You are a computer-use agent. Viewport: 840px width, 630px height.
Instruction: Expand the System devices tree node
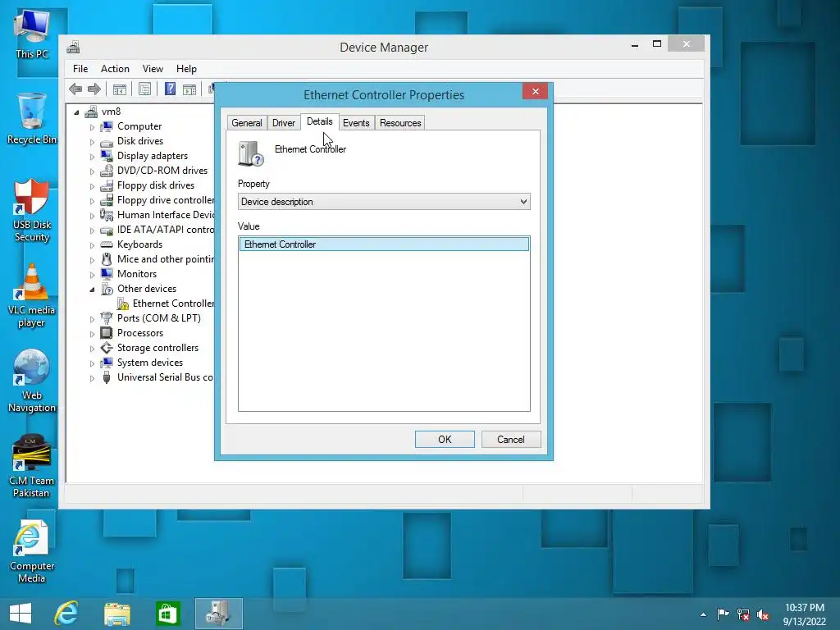point(92,363)
